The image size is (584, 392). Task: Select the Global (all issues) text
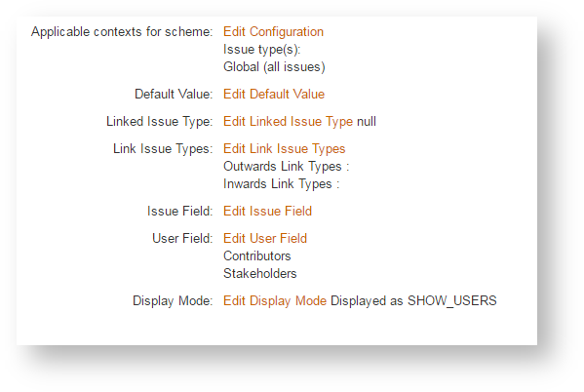click(274, 67)
